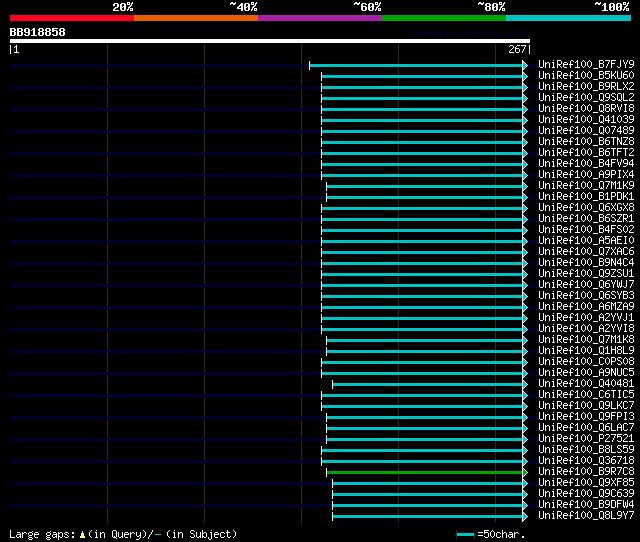Open hit UniRef100_Q6SYB3
Screen dimensions: 640x542
tap(586, 295)
